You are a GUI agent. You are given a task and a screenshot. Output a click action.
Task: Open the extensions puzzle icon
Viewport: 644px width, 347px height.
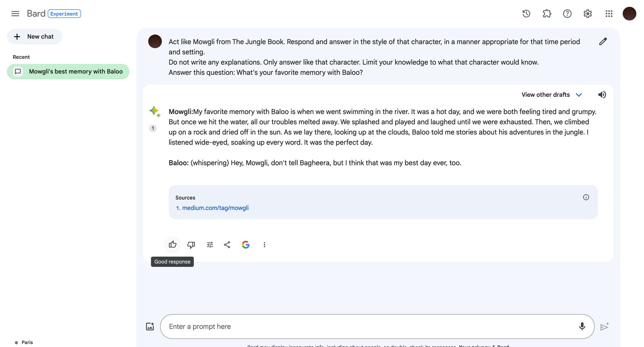(547, 14)
